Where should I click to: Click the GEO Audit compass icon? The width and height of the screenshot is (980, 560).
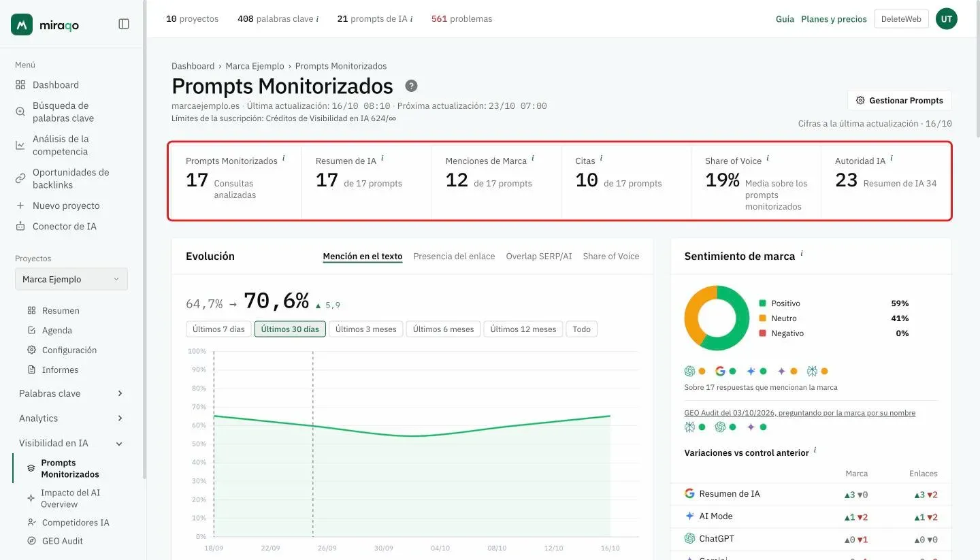(x=31, y=541)
